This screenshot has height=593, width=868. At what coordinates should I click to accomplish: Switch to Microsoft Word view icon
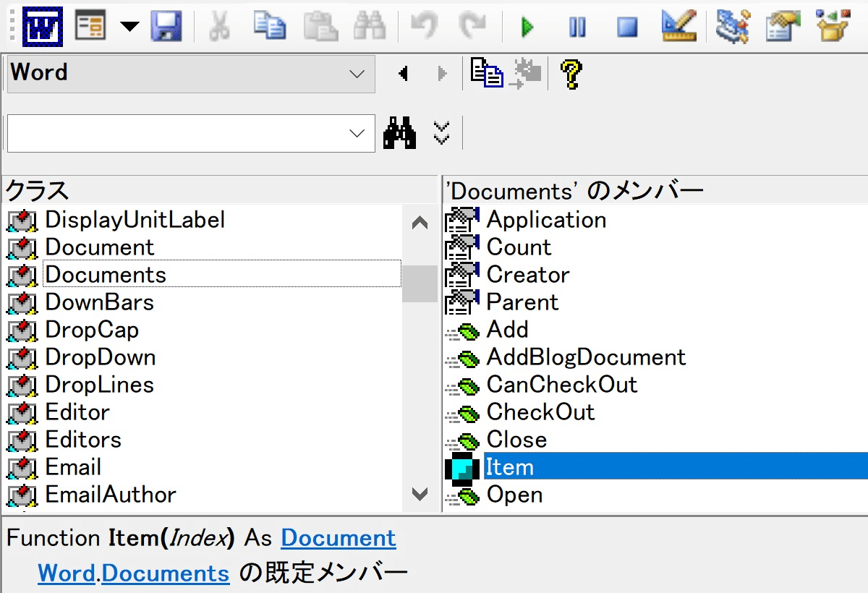43,27
